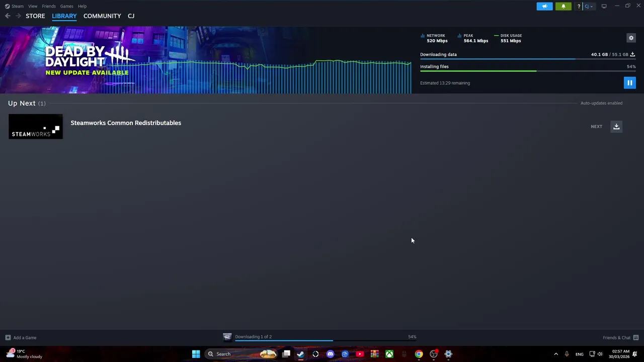Click the PEAK 564.1 Mbps stat

tap(473, 38)
